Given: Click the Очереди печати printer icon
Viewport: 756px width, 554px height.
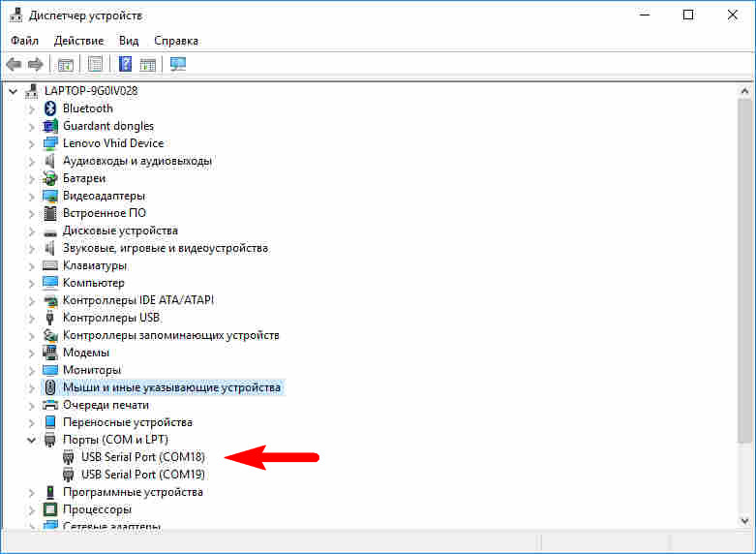Looking at the screenshot, I should pos(50,405).
